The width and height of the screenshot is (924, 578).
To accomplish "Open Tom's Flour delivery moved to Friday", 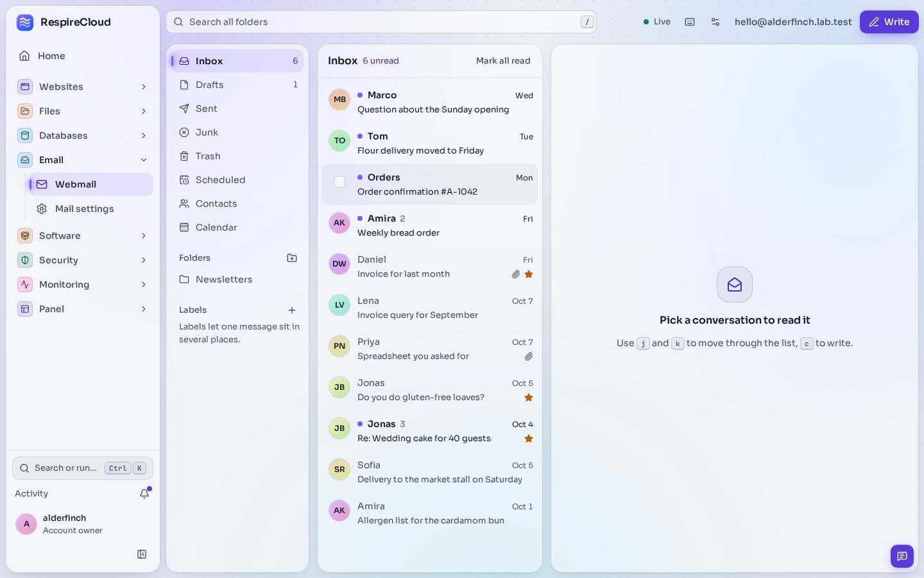I will pyautogui.click(x=430, y=143).
